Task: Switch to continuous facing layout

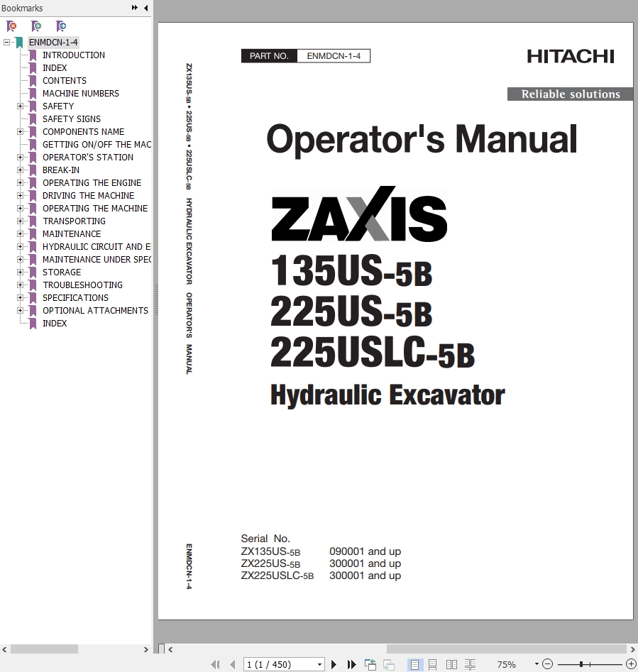Action: (470, 664)
